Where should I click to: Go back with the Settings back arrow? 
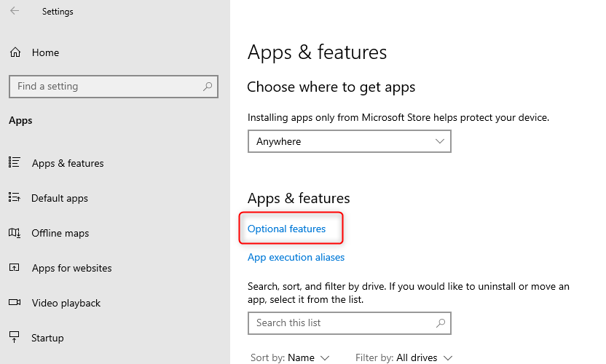(15, 11)
